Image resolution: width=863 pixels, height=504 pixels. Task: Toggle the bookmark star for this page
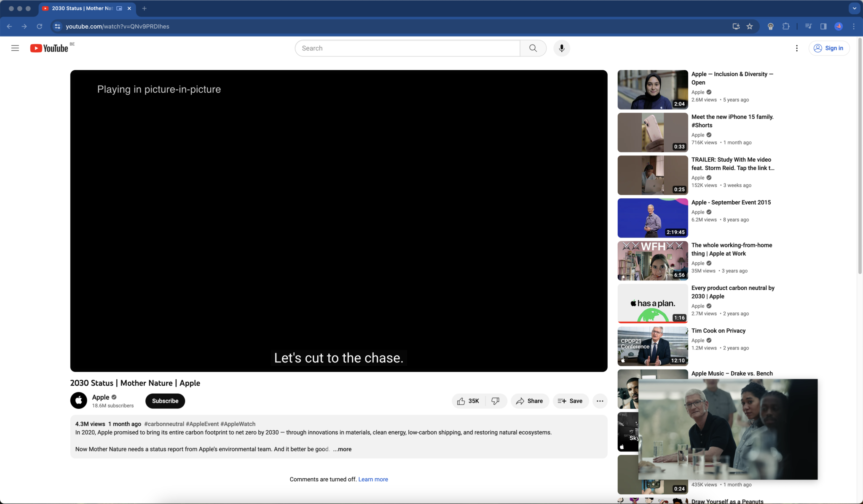pyautogui.click(x=750, y=26)
